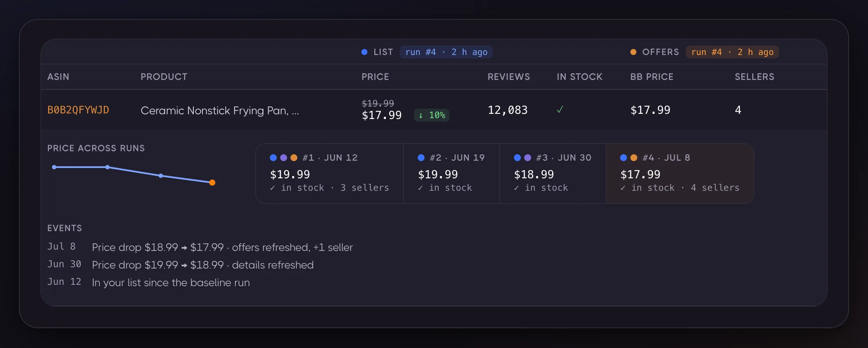The image size is (868, 348).
Task: Click the EVENTS heading
Action: [64, 228]
